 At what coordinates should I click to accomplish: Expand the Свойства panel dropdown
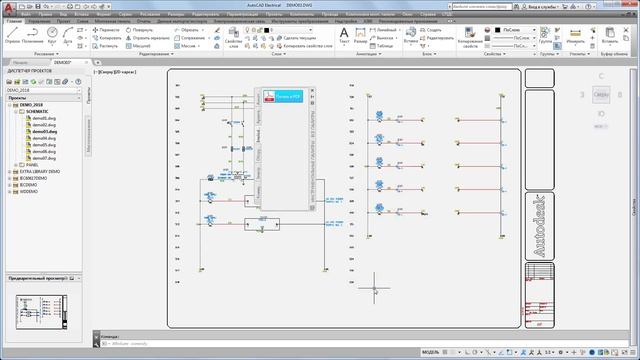pos(495,54)
